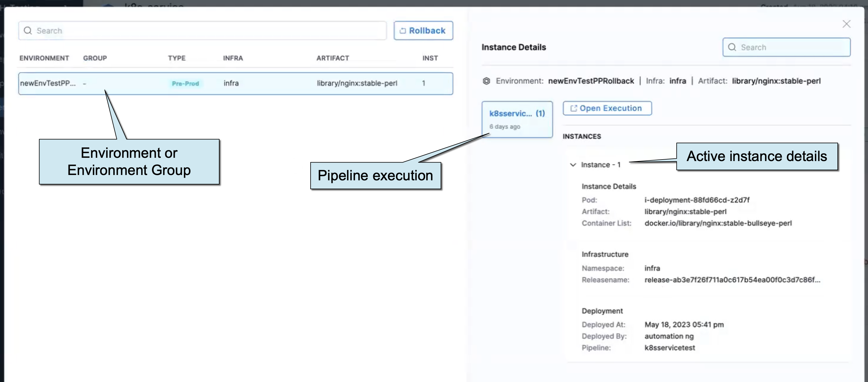Click the external-link icon on Open Execution
868x382 pixels.
click(x=573, y=108)
